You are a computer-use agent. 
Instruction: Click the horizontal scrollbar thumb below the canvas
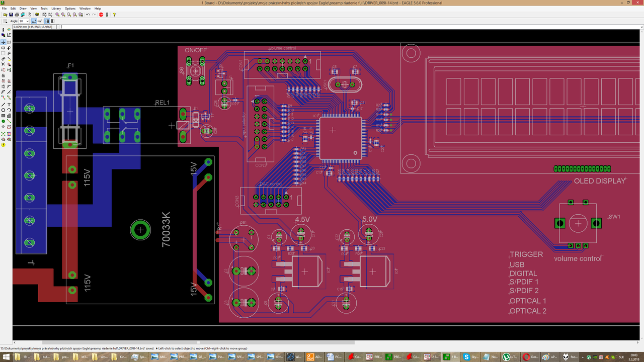point(198,342)
